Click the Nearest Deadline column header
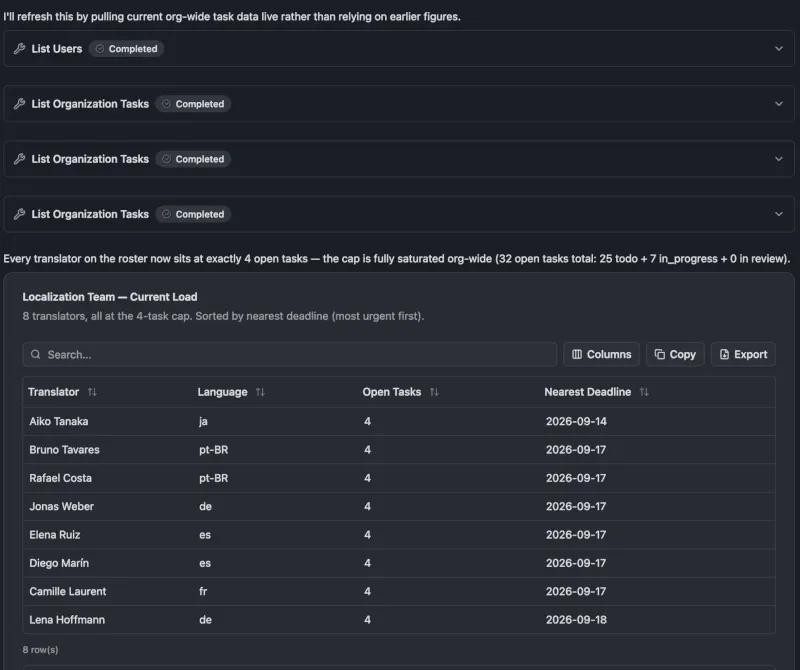This screenshot has width=800, height=670. pyautogui.click(x=588, y=392)
